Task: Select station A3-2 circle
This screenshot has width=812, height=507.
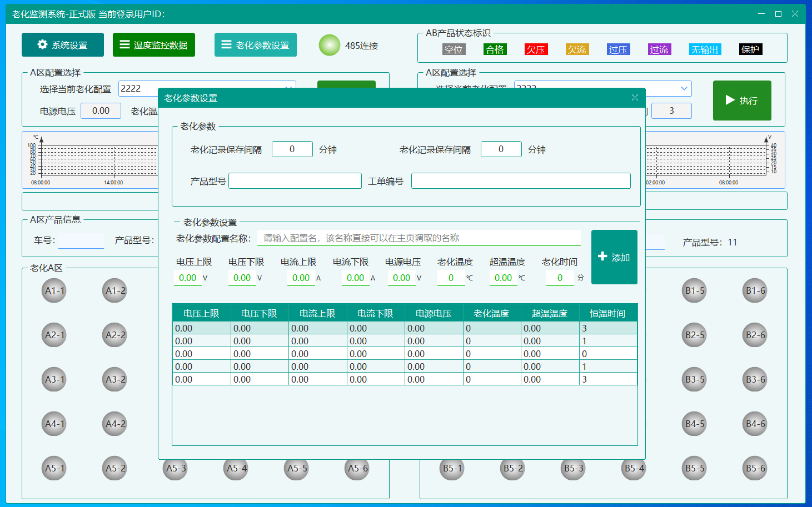Action: coord(115,379)
